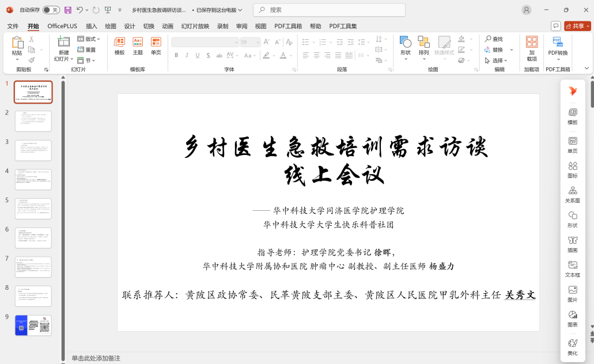Click the user account avatar icon

[526, 10]
